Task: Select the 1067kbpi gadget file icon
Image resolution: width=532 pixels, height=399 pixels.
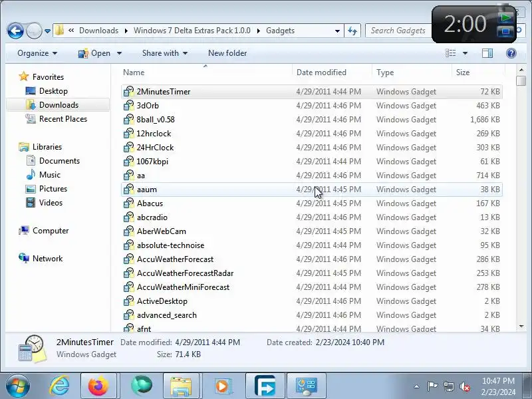Action: tap(128, 161)
